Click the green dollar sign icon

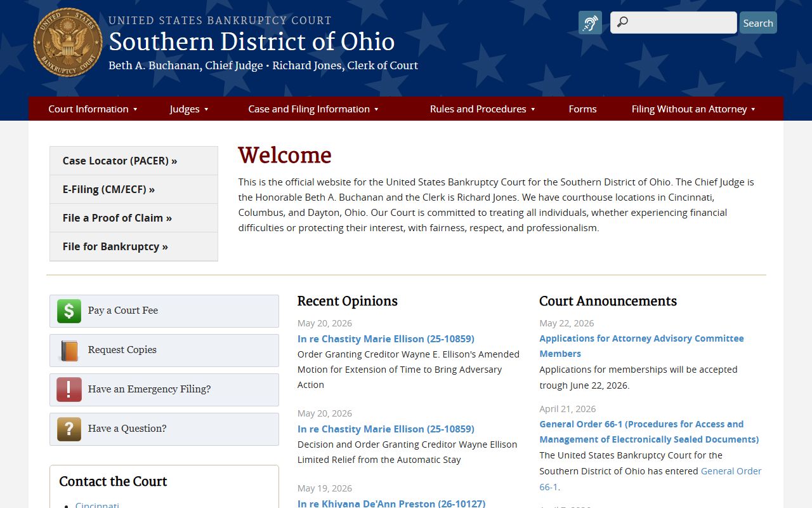point(69,311)
